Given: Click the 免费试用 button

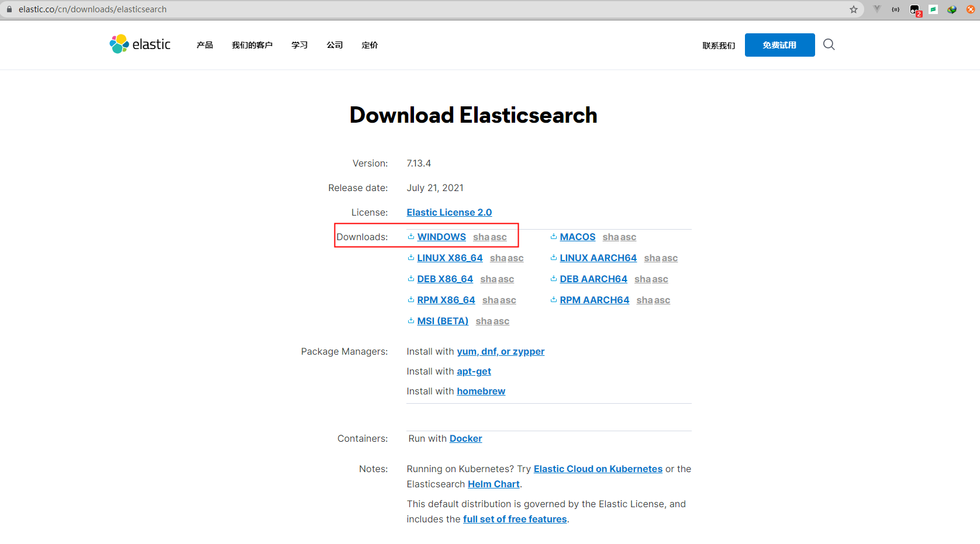Looking at the screenshot, I should (x=779, y=45).
